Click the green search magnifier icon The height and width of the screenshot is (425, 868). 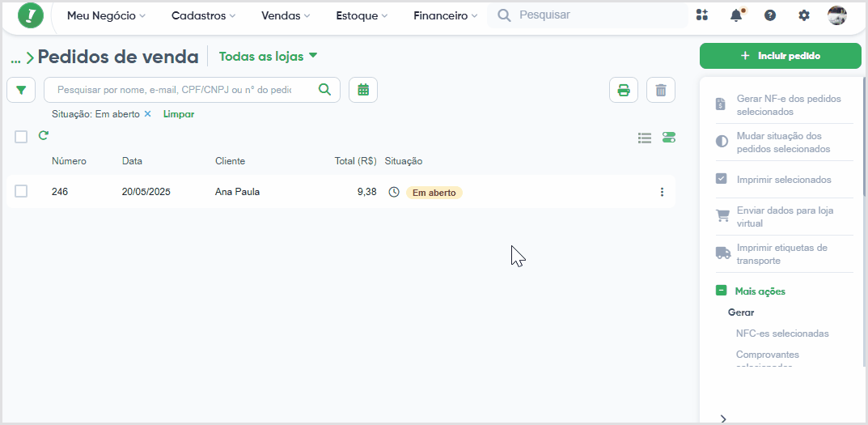pyautogui.click(x=325, y=89)
